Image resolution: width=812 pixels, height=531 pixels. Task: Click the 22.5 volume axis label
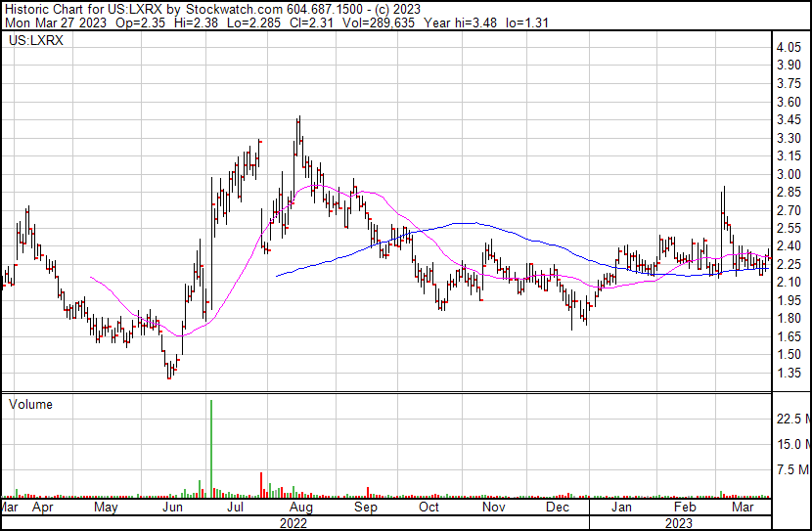pos(791,419)
